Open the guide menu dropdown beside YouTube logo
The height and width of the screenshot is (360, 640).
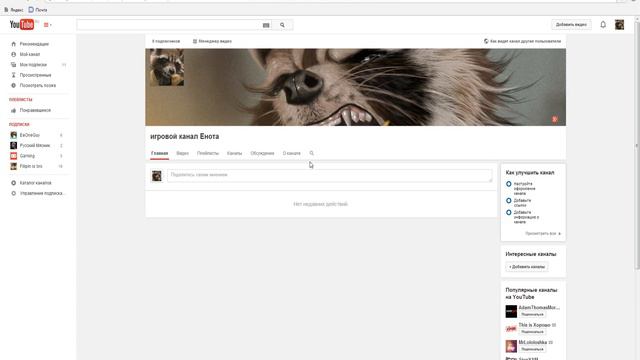(47, 25)
